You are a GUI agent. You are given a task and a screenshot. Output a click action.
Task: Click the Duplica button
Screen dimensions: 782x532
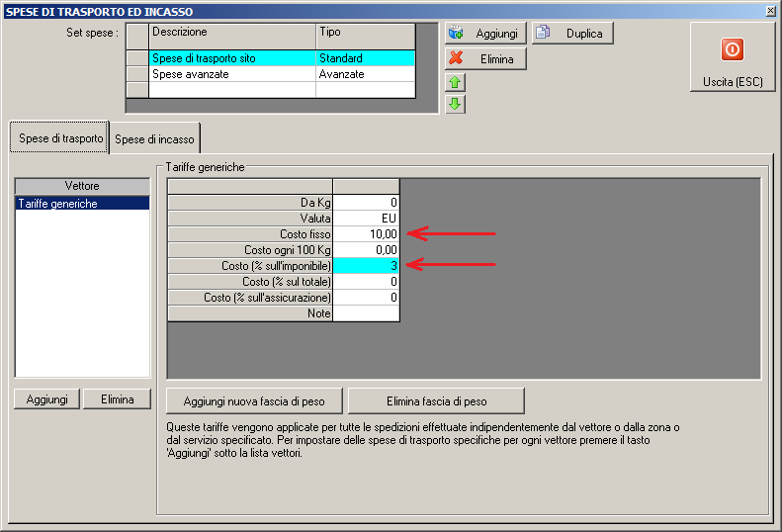pyautogui.click(x=572, y=34)
